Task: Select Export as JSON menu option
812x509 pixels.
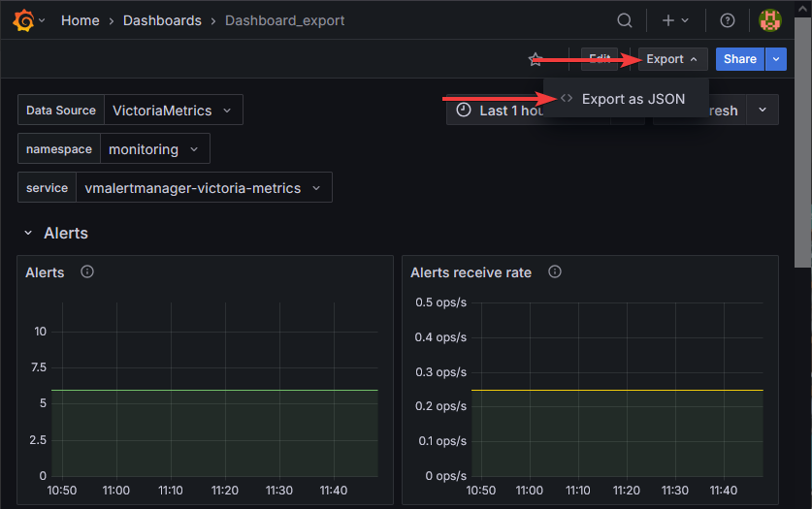Action: 633,99
